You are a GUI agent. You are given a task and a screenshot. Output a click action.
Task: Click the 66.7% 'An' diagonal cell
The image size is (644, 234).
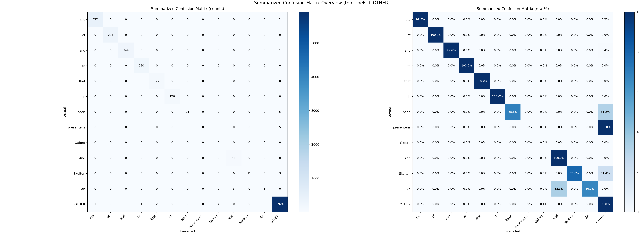click(590, 189)
